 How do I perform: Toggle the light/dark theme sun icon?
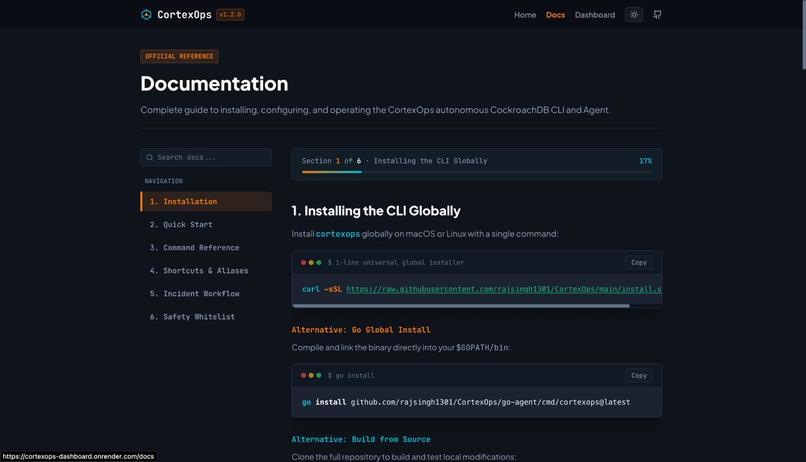point(634,14)
